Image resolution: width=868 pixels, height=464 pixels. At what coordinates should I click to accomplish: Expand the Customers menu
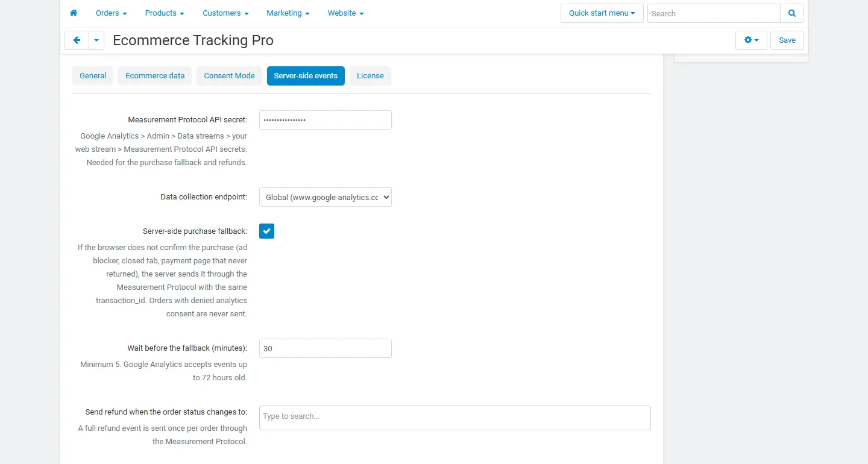point(225,13)
